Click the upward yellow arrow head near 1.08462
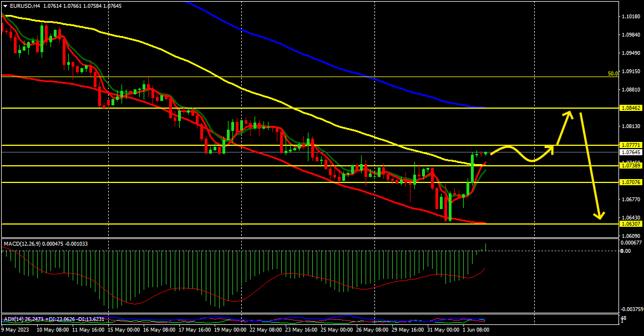644x336 pixels. 569,115
